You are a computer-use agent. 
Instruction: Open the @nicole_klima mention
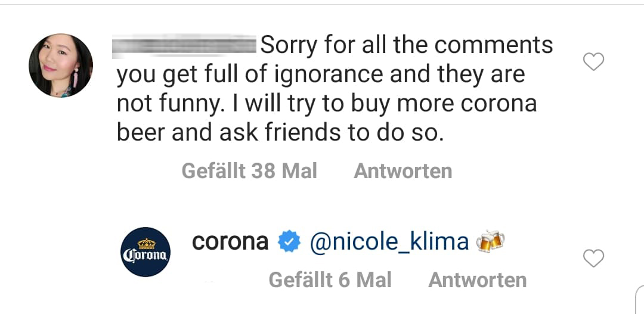389,242
